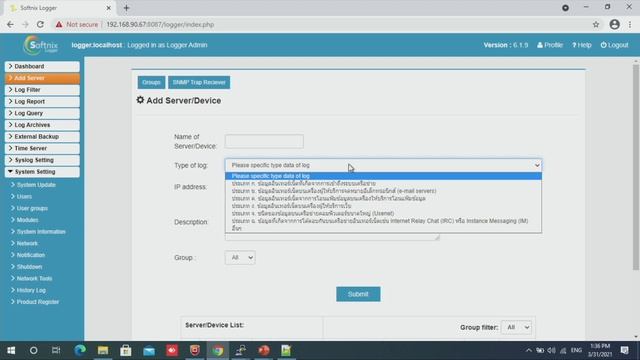Screen dimensions: 640x360
Task: Open Notification settings
Action: 31,255
